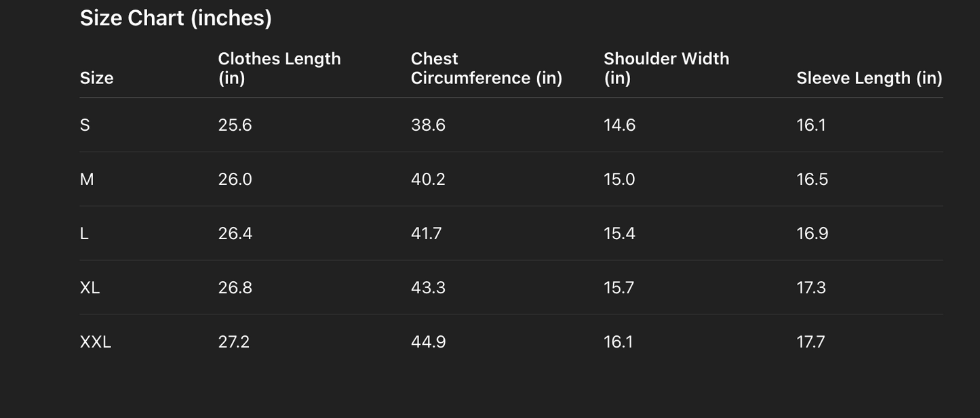Click shoulder width value 15.7

click(x=619, y=288)
